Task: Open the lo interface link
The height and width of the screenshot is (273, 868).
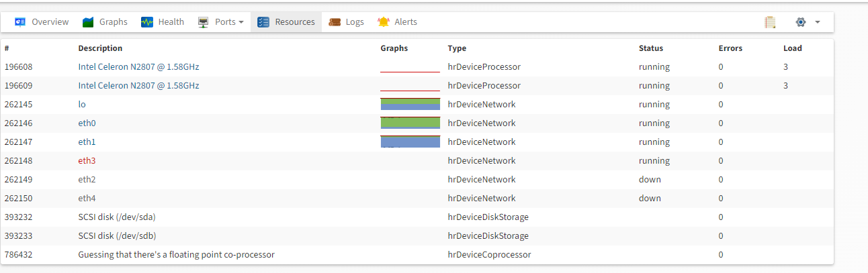Action: click(x=82, y=105)
